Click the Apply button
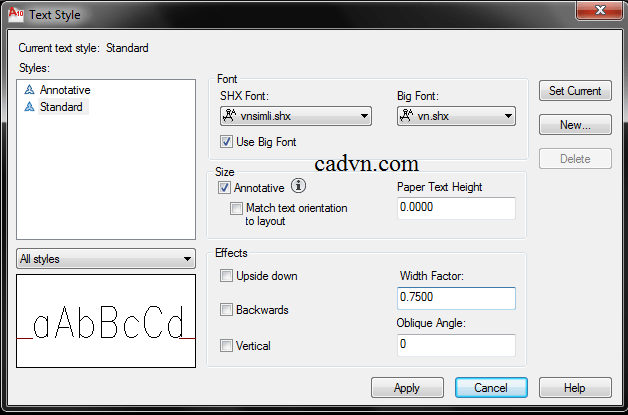The width and height of the screenshot is (628, 415). pyautogui.click(x=407, y=388)
